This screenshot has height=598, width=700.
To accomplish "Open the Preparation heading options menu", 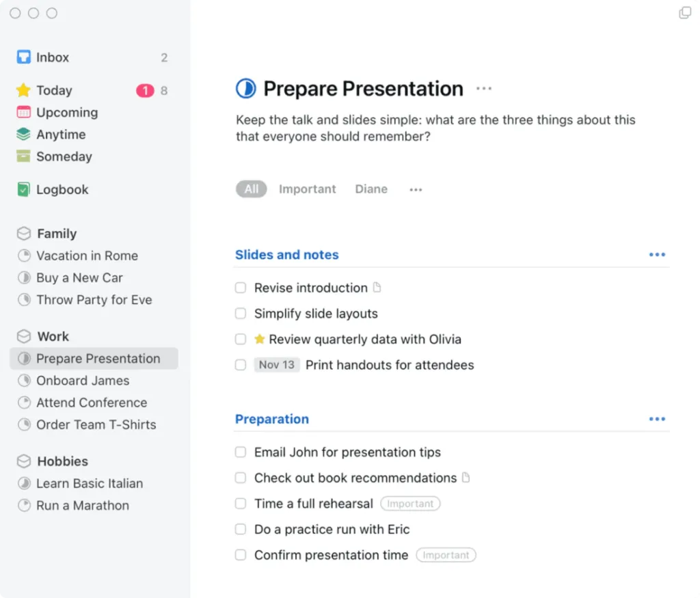I will (657, 419).
